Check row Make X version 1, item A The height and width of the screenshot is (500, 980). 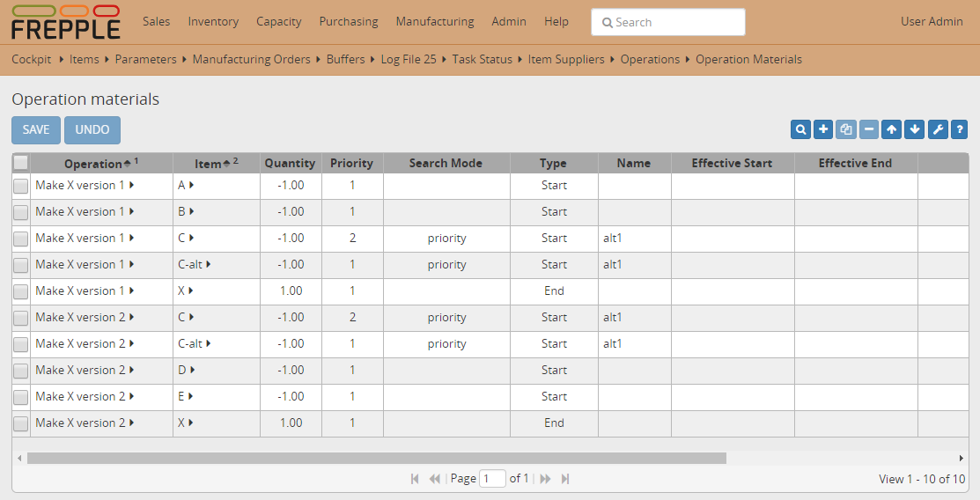20,186
